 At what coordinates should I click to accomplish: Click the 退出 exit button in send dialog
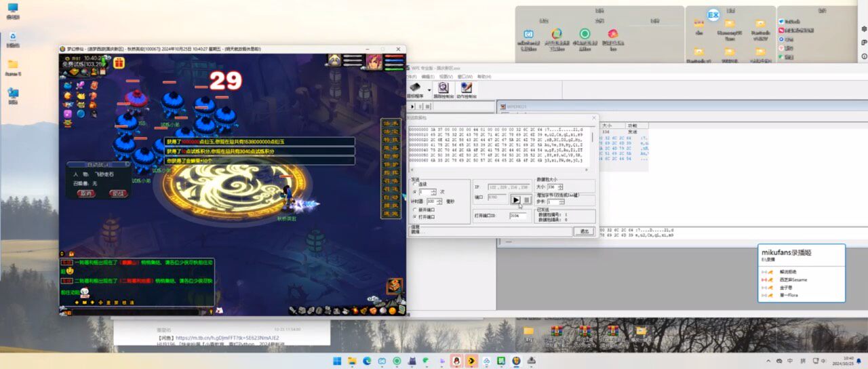point(584,231)
